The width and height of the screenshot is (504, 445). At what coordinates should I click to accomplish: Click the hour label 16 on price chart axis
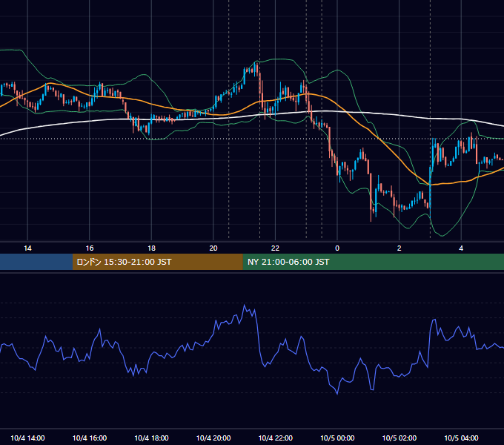click(90, 248)
